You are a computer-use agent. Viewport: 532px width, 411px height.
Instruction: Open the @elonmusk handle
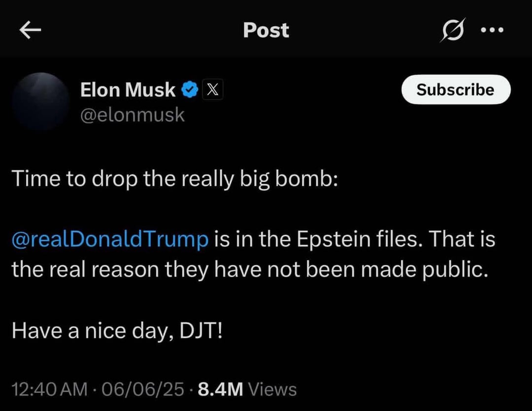(x=132, y=115)
